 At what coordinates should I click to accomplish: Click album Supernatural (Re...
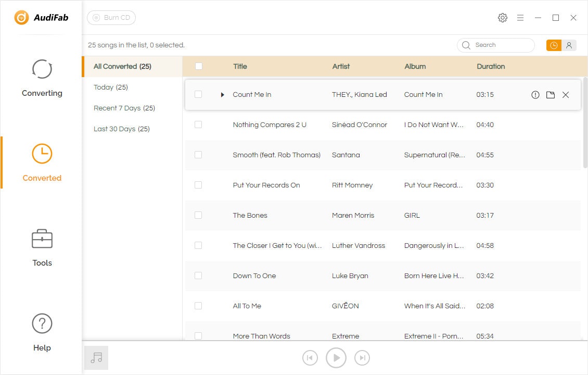(434, 155)
